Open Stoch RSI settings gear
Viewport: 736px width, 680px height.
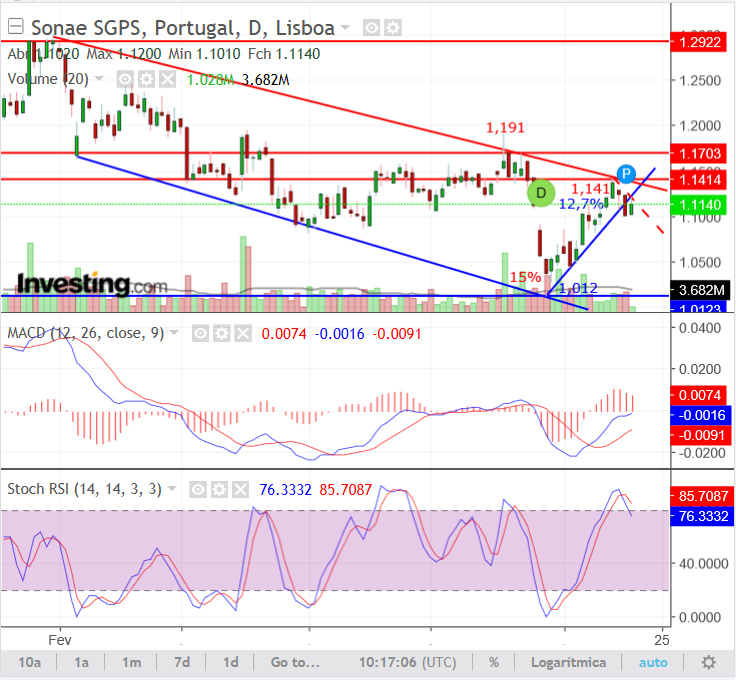click(x=219, y=490)
